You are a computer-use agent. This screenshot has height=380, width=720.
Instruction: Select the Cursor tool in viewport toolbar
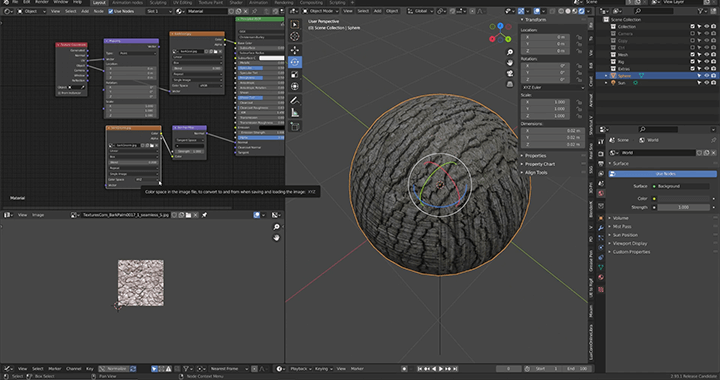[295, 36]
